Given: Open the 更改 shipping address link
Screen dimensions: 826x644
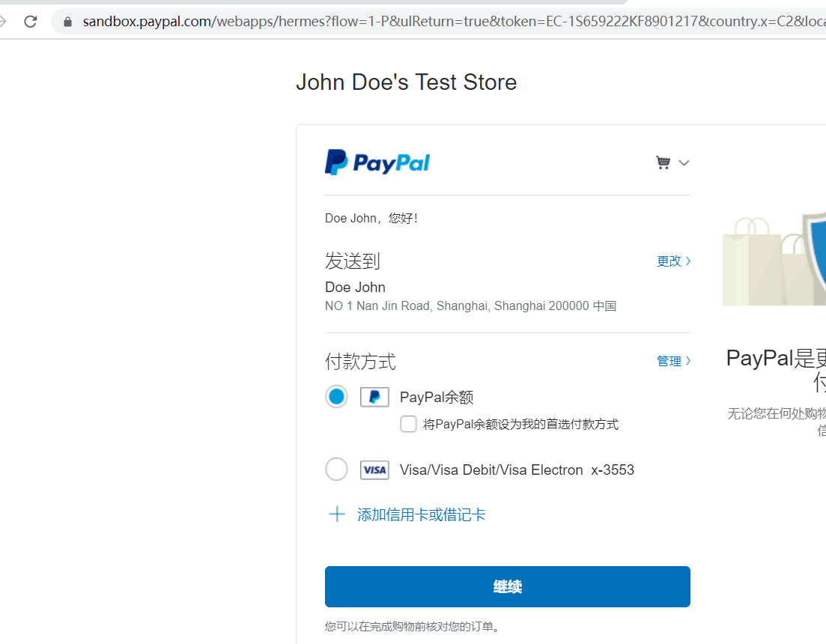Looking at the screenshot, I should [669, 261].
